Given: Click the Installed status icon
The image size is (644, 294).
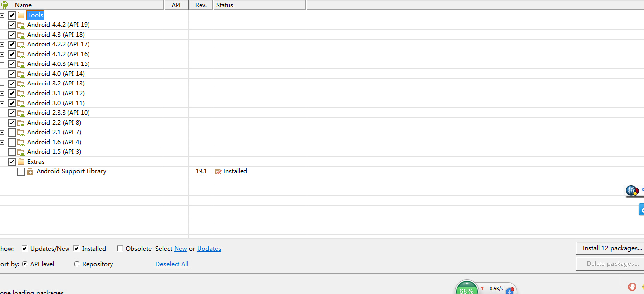Looking at the screenshot, I should click(218, 171).
